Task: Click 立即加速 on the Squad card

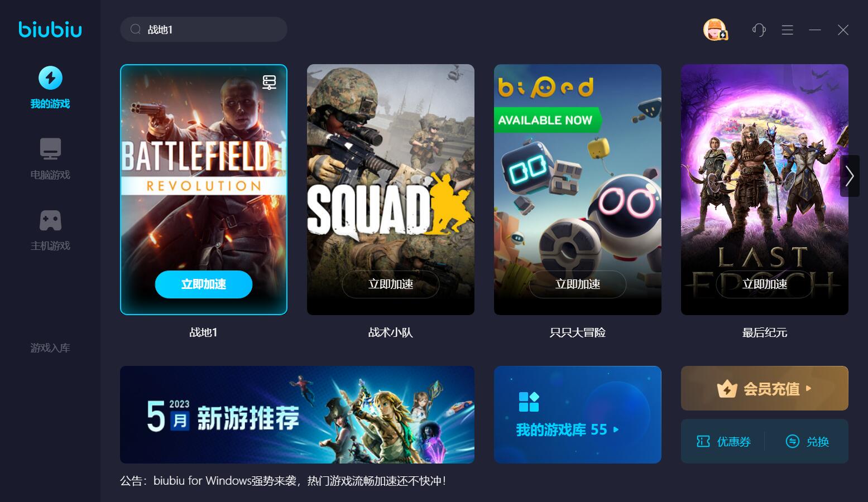Action: [390, 284]
